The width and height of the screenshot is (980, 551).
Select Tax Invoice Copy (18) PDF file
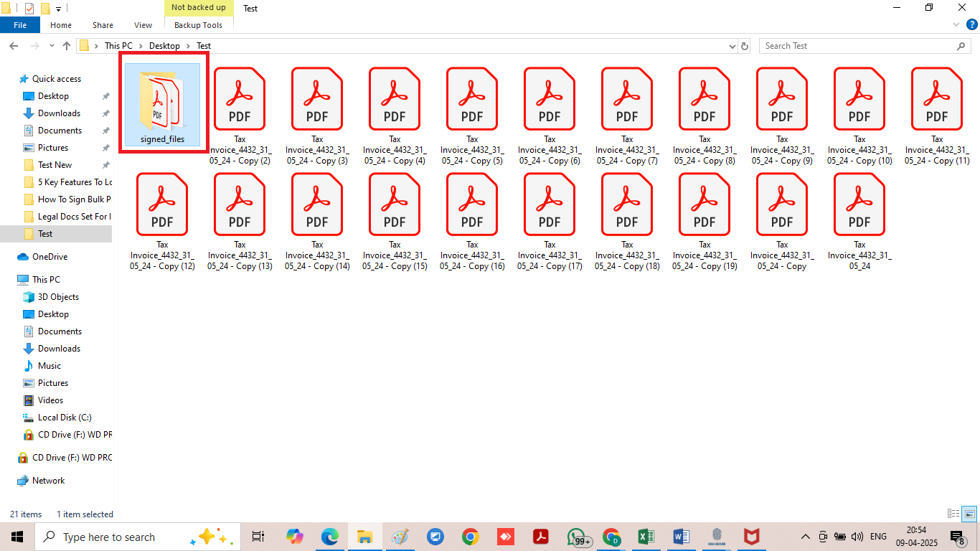point(627,222)
